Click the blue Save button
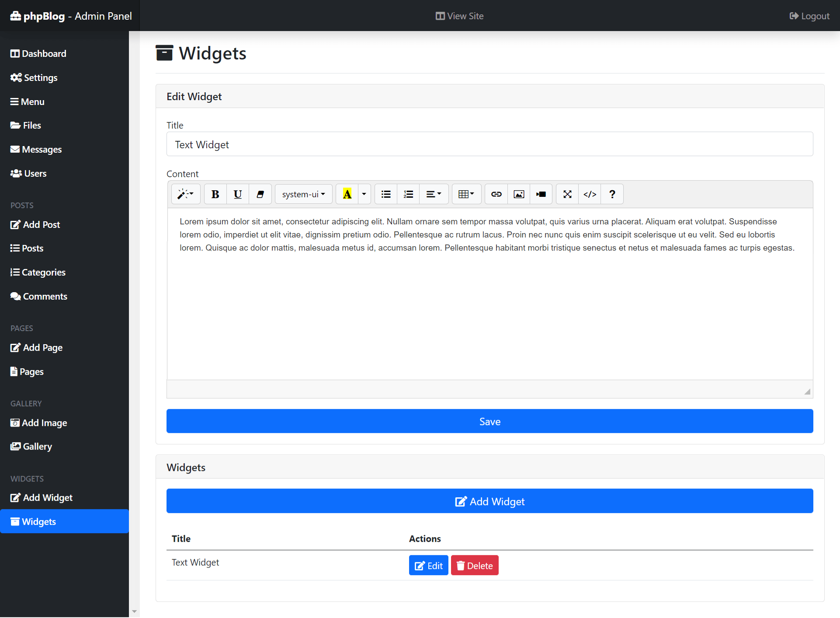Viewport: 840px width, 618px height. [x=489, y=421]
